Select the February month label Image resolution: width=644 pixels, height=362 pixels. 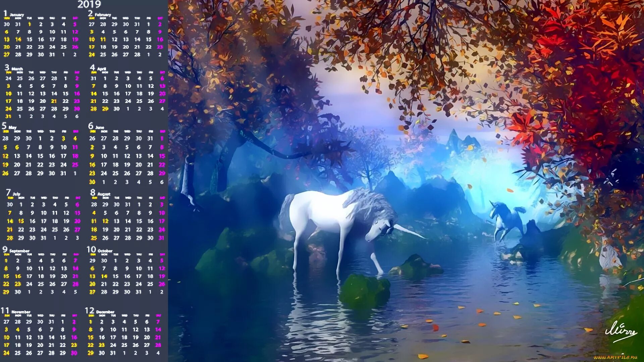[x=103, y=15]
